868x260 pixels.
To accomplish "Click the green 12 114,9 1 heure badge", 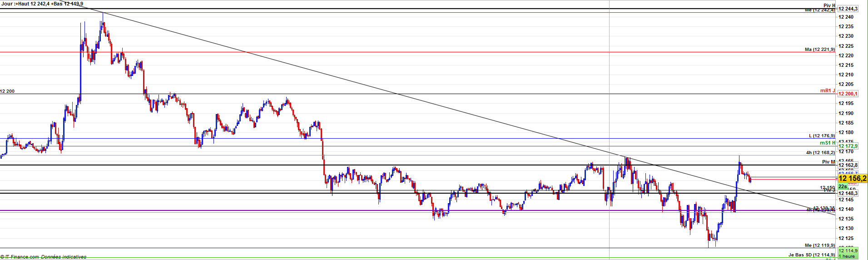I will pos(848,253).
